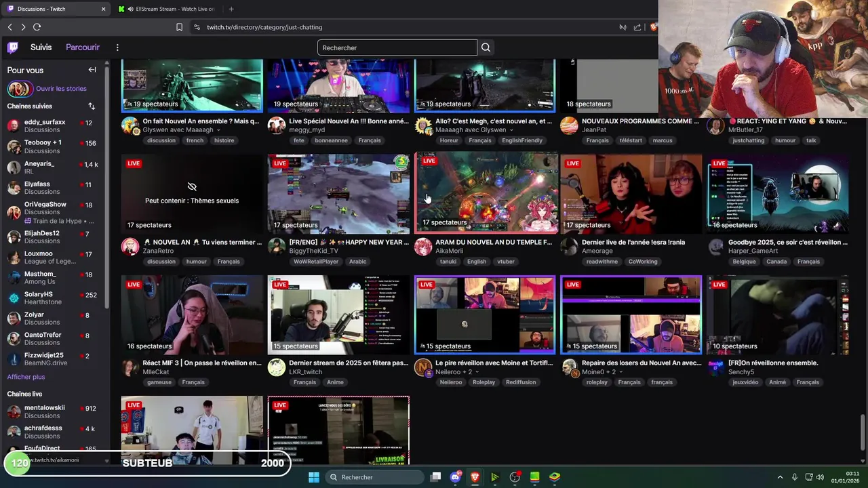Open ZanaRetro stream with sexual themes warning

tap(192, 194)
